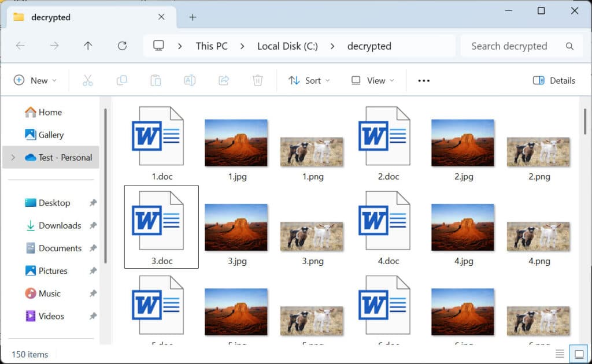Delete the selected file
The height and width of the screenshot is (364, 592).
pos(258,80)
